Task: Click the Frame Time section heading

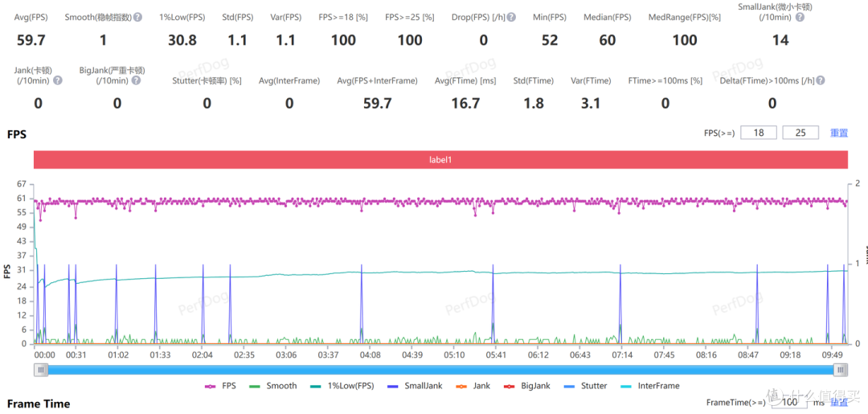Action: pos(39,404)
